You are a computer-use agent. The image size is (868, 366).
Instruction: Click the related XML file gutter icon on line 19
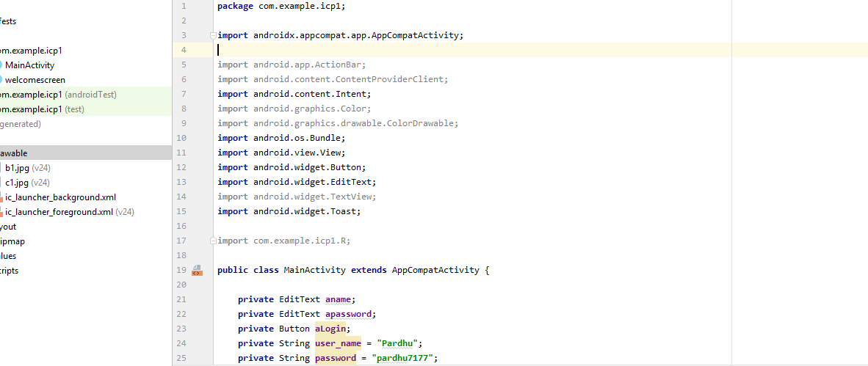pos(197,271)
